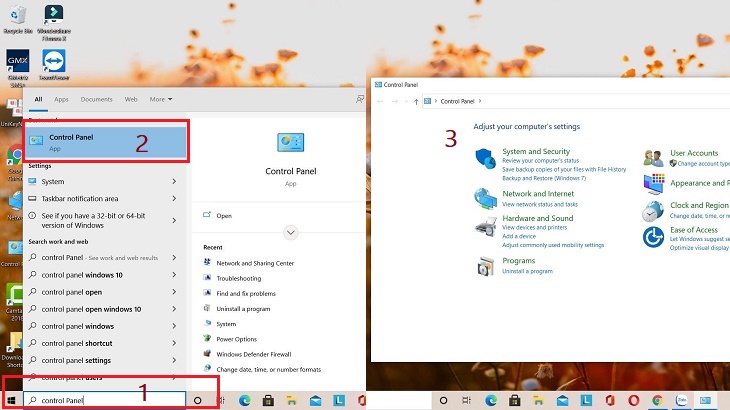Select Change date, time, or number formats
Image resolution: width=730 pixels, height=410 pixels.
click(x=269, y=370)
